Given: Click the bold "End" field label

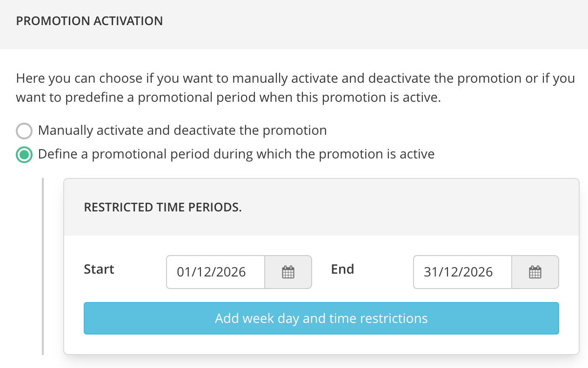Looking at the screenshot, I should [x=342, y=269].
